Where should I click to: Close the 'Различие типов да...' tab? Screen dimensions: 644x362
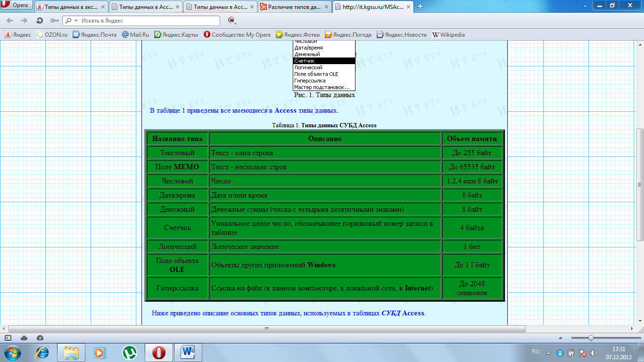326,7
